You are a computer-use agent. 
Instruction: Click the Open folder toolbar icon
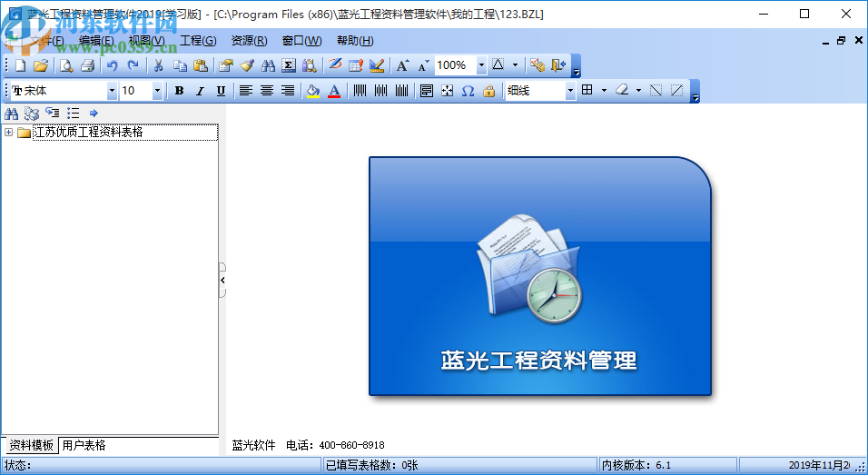tap(41, 65)
